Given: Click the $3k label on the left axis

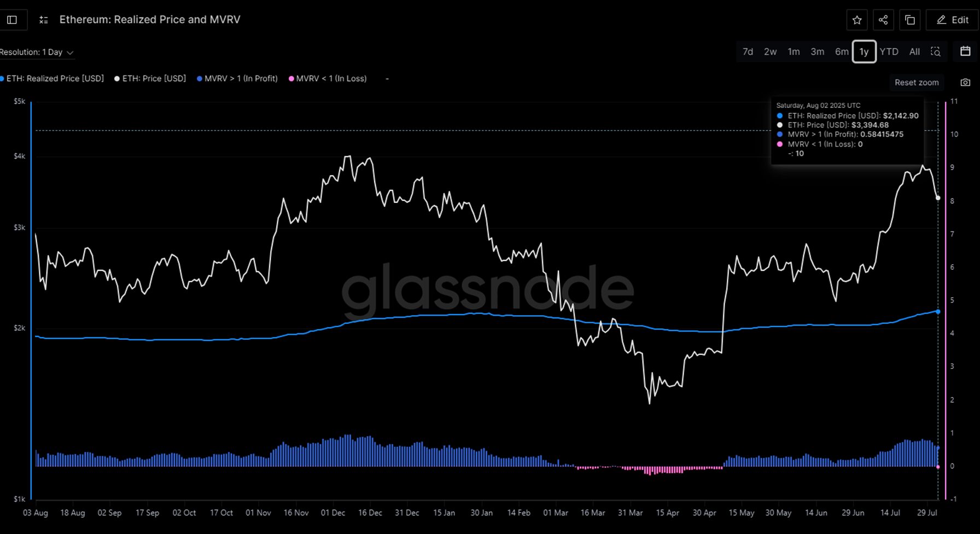Looking at the screenshot, I should (20, 227).
